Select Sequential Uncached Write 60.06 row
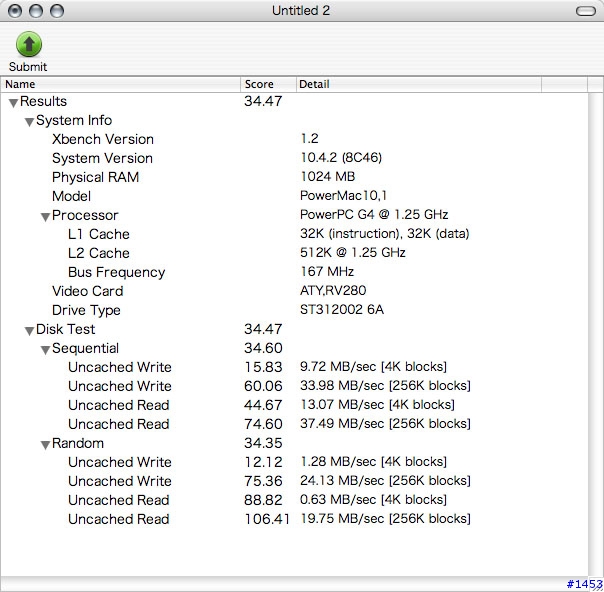Image resolution: width=604 pixels, height=592 pixels. [x=294, y=386]
